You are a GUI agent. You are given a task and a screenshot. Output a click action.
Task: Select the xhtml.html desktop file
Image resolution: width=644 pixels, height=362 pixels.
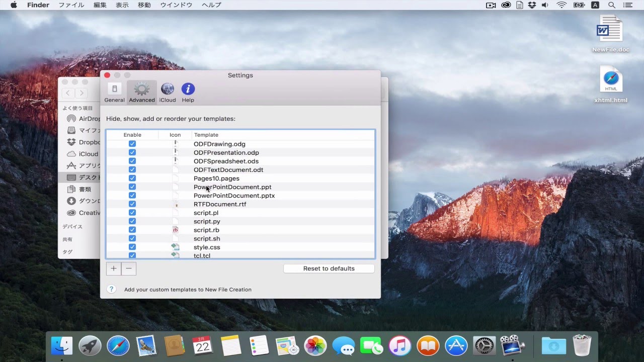611,85
